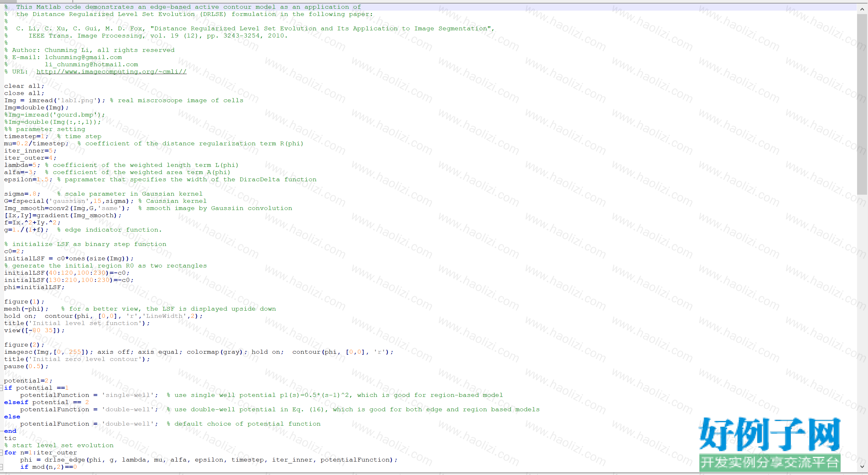Click the 'g=1./(1+f);' line
868x475 pixels.
tap(83, 230)
